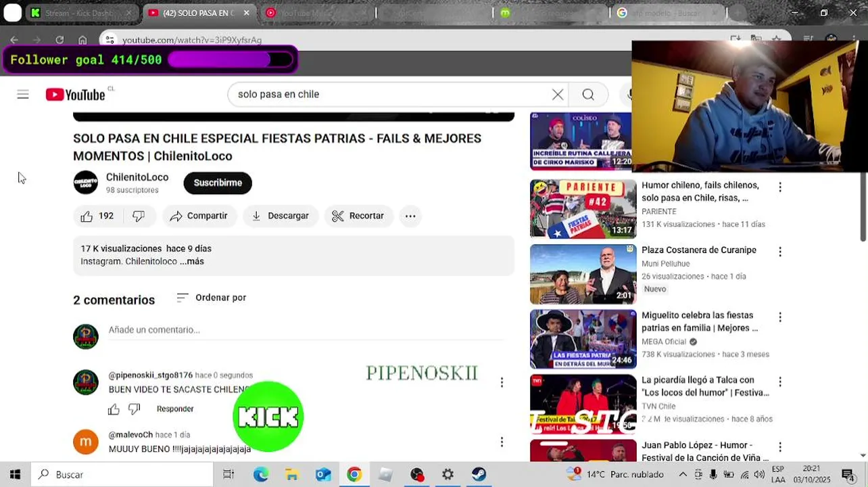Image resolution: width=868 pixels, height=487 pixels.
Task: Open weather widget 14°C Parc. nublado
Action: click(615, 475)
